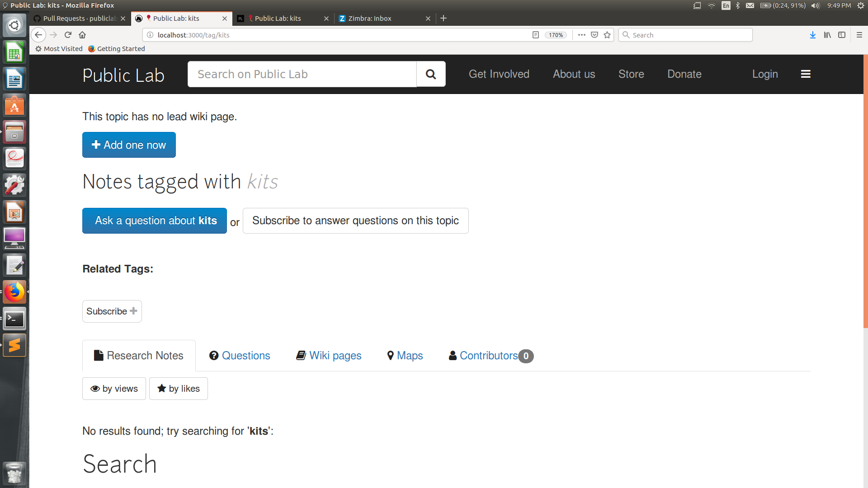The height and width of the screenshot is (488, 868).
Task: Focus the Search on Public Lab field
Action: 302,74
